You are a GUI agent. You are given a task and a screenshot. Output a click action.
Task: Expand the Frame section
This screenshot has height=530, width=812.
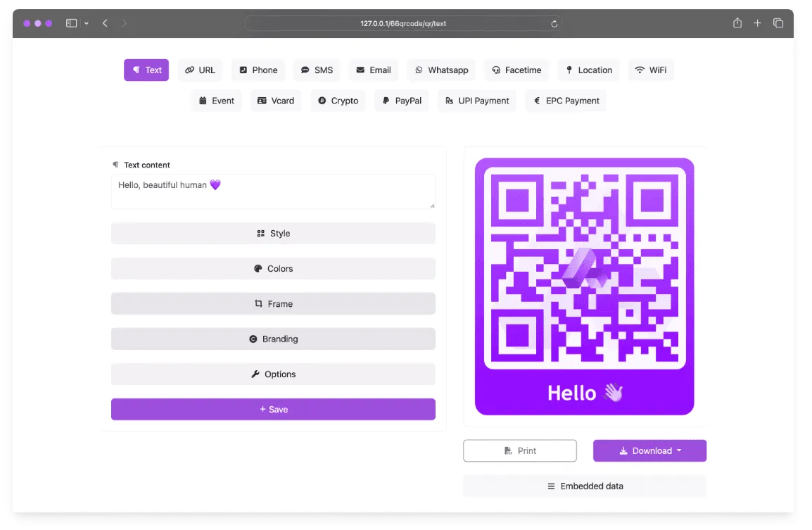coord(273,303)
